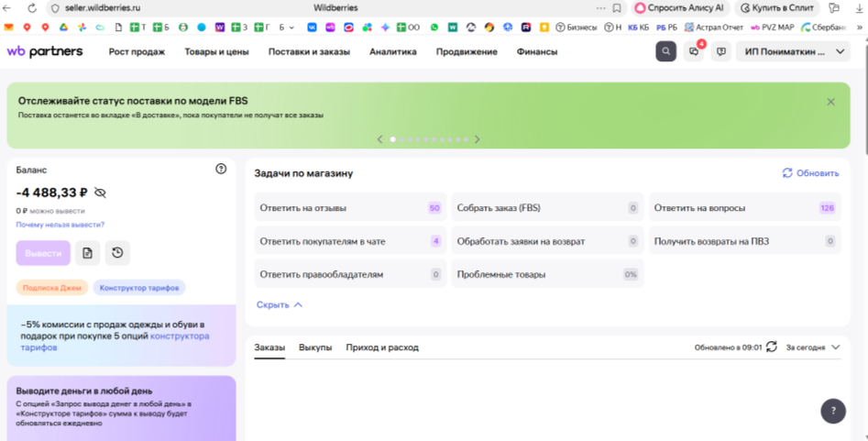Switch to the Выкупы tab
Viewport: 868px width, 441px height.
pos(315,347)
